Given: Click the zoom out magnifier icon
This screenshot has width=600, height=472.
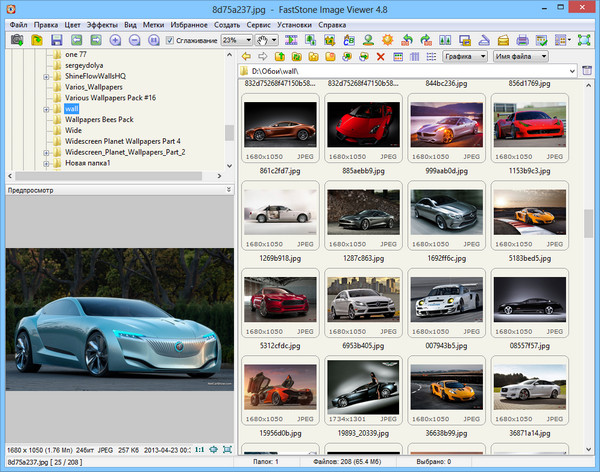Looking at the screenshot, I should tap(135, 40).
